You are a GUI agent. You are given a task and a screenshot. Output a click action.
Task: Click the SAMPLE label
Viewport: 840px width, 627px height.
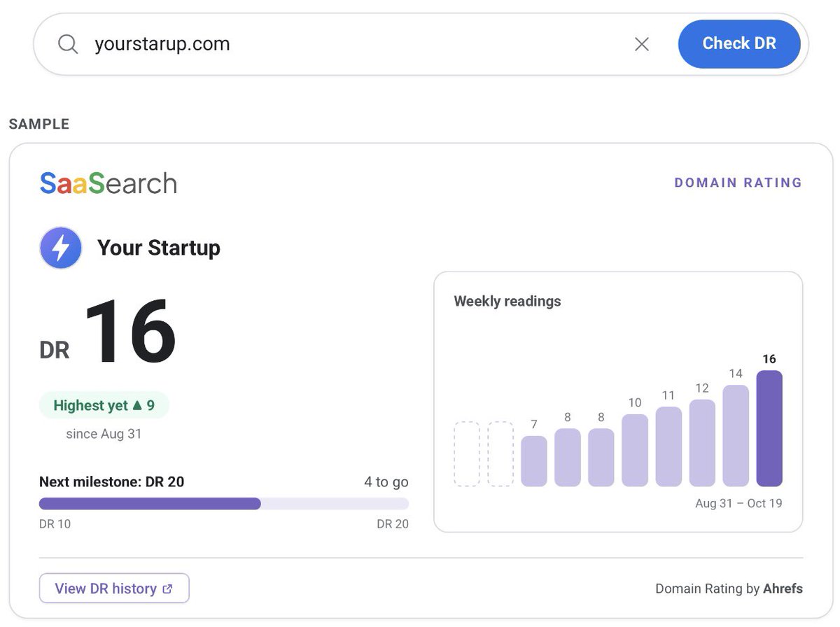39,125
